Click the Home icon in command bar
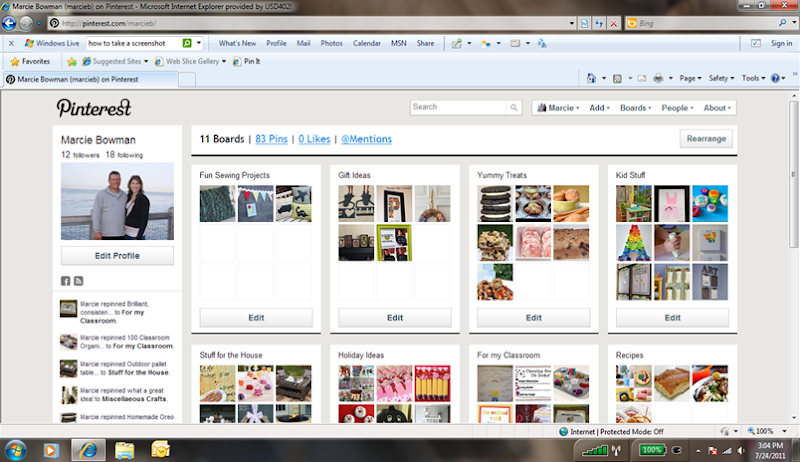This screenshot has width=800, height=462. point(591,79)
